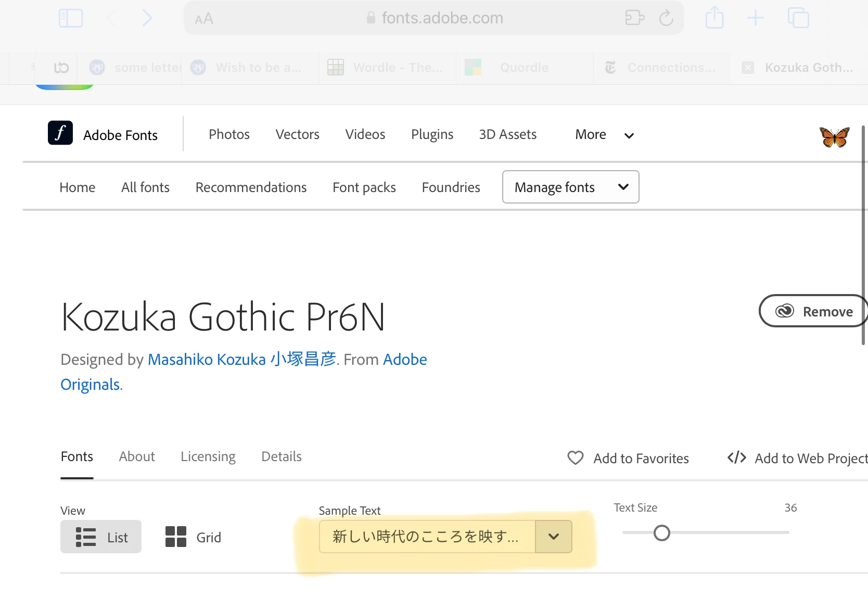This screenshot has height=598, width=868.
Task: Click the address bar fonts.adobe.com
Action: (434, 18)
